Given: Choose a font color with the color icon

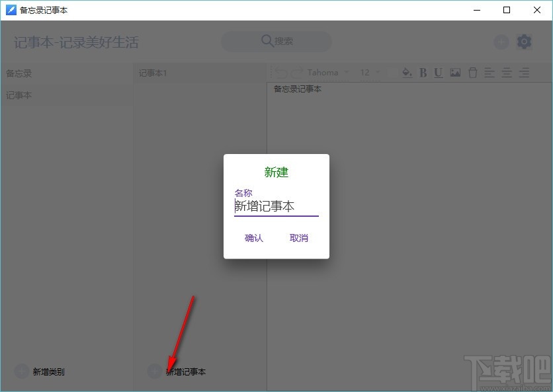Looking at the screenshot, I should 406,73.
